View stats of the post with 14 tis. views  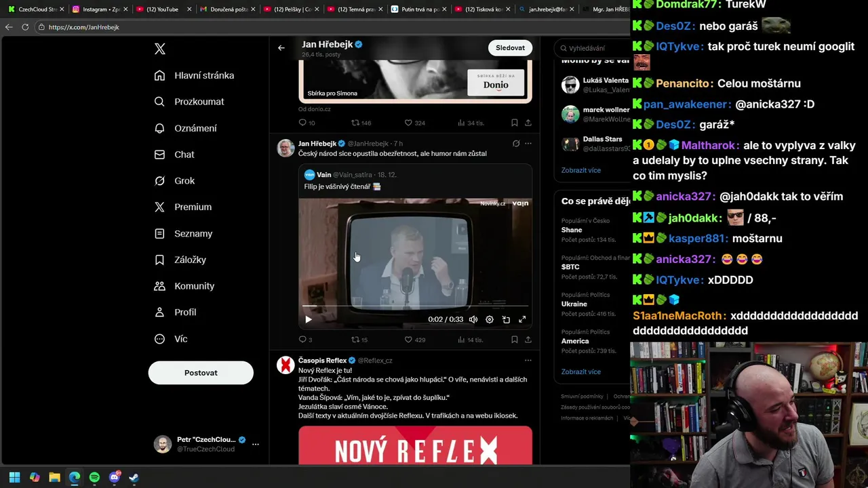(471, 340)
